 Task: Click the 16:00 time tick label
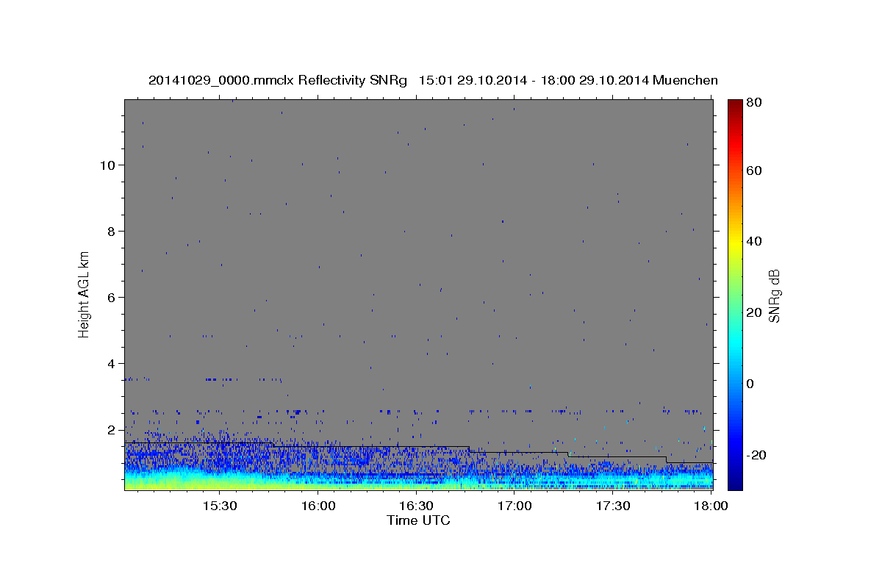click(318, 506)
